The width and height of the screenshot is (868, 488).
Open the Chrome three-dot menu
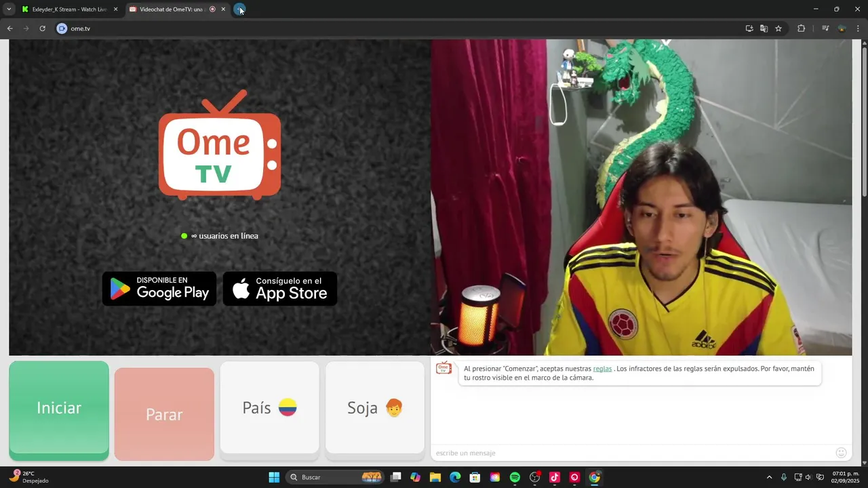click(858, 28)
